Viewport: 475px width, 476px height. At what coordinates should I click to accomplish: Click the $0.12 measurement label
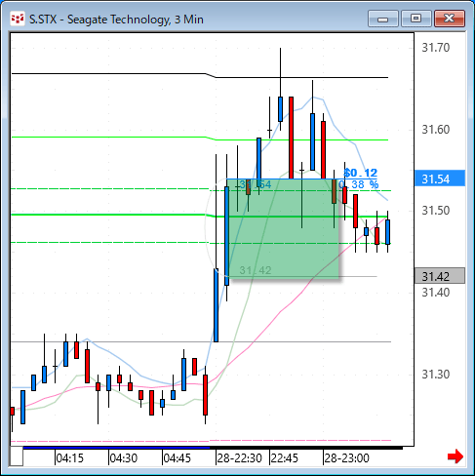[360, 173]
